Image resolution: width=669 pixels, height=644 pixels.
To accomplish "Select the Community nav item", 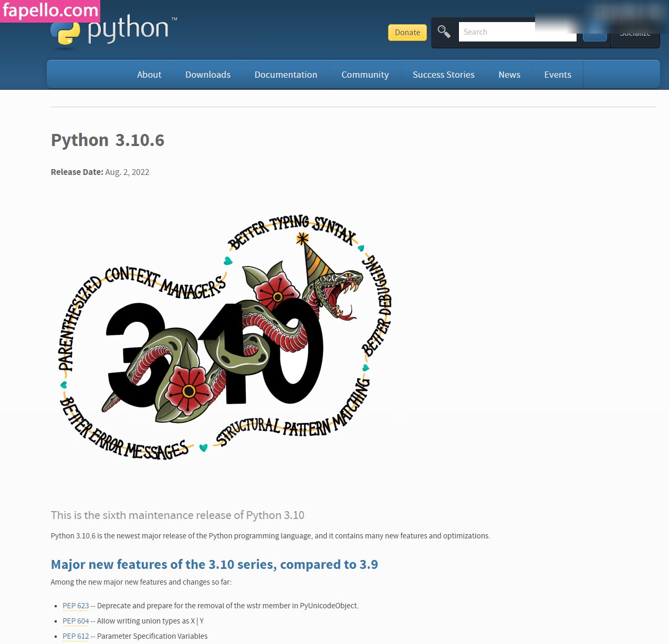I will pos(365,75).
